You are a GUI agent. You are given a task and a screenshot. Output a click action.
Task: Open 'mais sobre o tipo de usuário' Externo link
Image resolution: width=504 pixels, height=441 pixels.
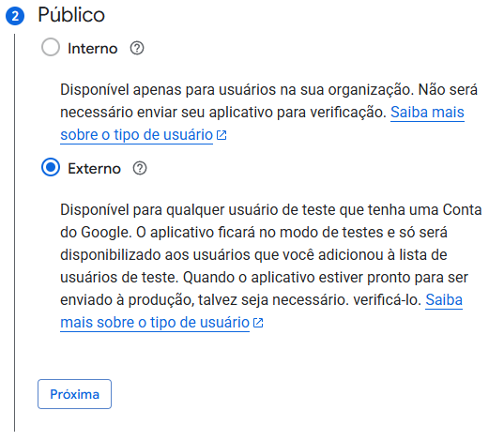click(x=155, y=323)
